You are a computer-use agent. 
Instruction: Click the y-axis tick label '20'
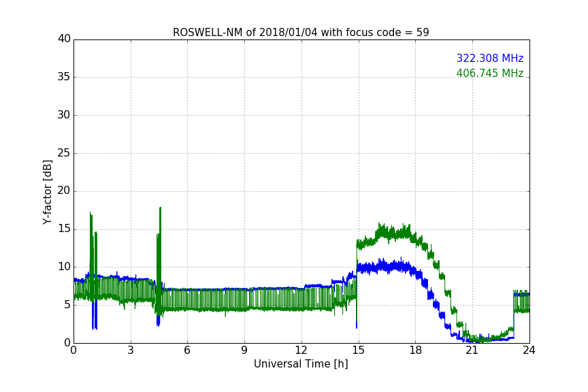64,191
